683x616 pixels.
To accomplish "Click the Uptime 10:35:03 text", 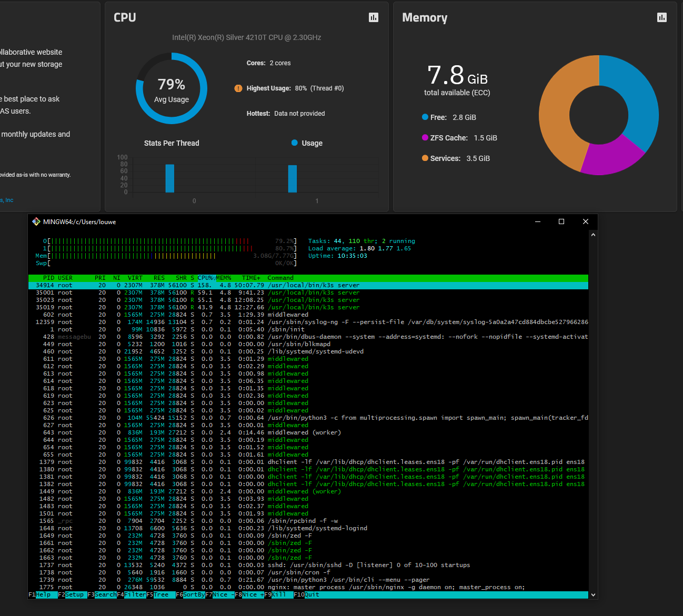I will pos(338,256).
